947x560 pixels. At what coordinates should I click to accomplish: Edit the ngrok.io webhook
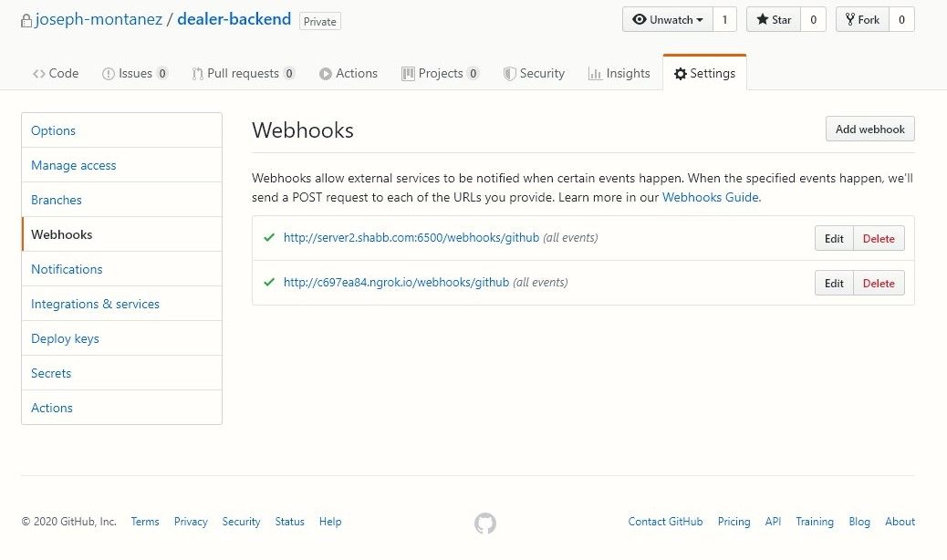click(834, 283)
